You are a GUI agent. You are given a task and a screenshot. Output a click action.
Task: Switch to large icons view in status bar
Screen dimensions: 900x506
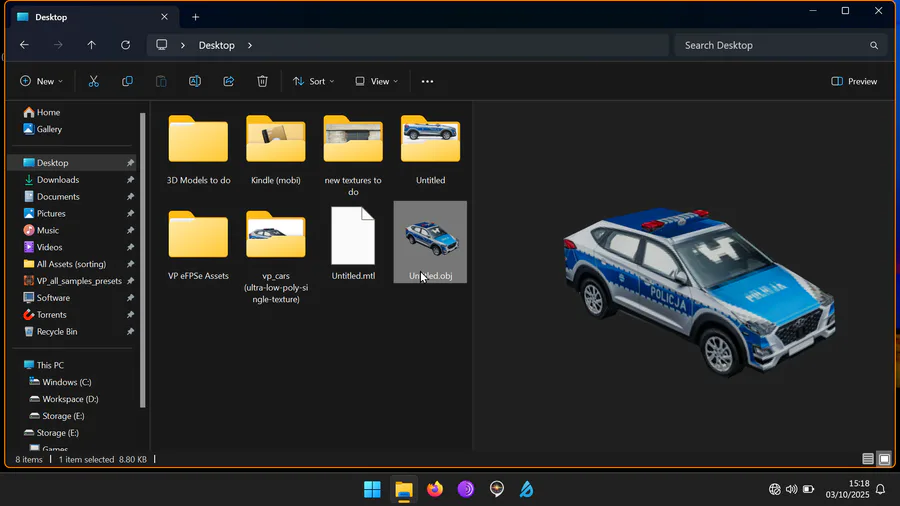pyautogui.click(x=885, y=459)
